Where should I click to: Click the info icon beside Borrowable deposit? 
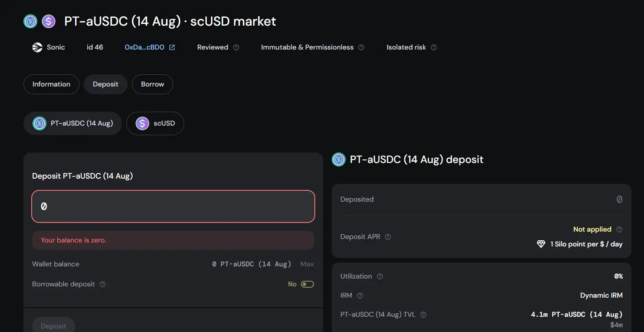pos(102,284)
